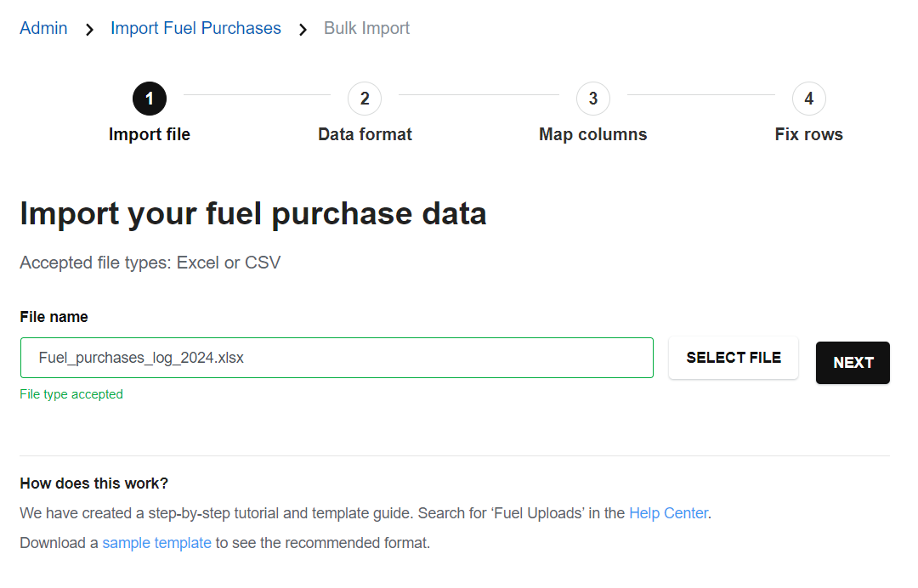The image size is (918, 588).
Task: Select the Import file step label
Action: pos(150,134)
